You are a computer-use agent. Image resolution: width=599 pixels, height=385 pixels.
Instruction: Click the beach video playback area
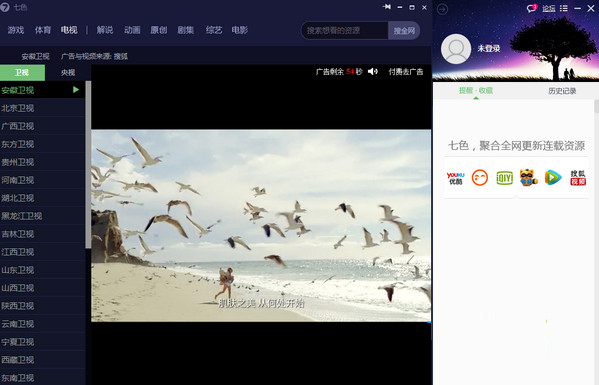[261, 225]
